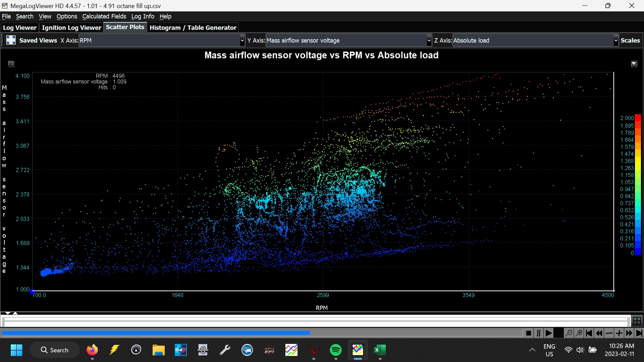
Task: Click the rewind button in playback controls
Action: pos(599,333)
